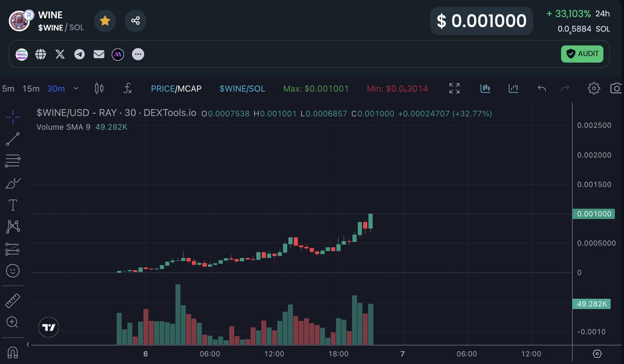Open the time axis settings gear icon
Image resolution: width=624 pixels, height=364 pixels.
click(597, 354)
